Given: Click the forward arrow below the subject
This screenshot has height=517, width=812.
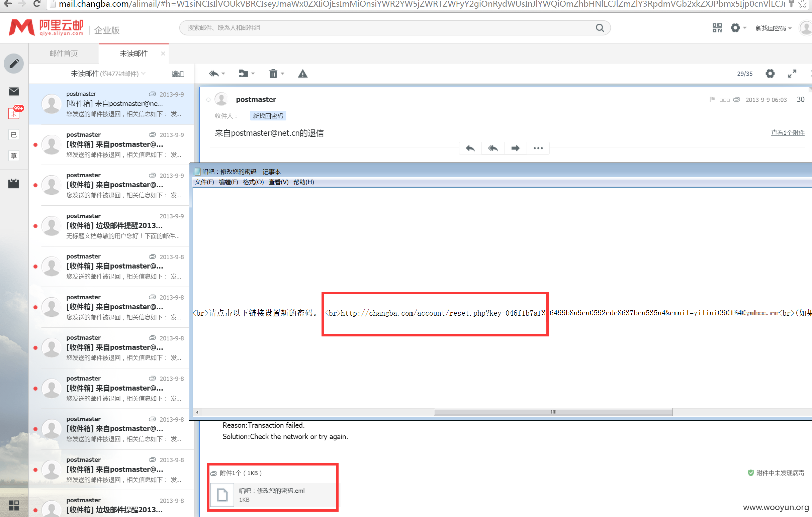Looking at the screenshot, I should point(515,148).
